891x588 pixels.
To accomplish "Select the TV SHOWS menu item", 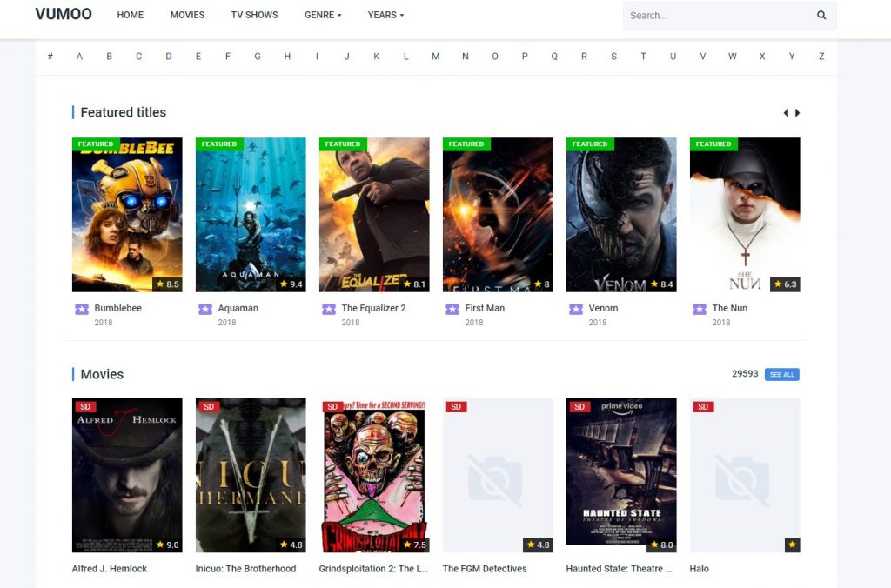I will 254,15.
